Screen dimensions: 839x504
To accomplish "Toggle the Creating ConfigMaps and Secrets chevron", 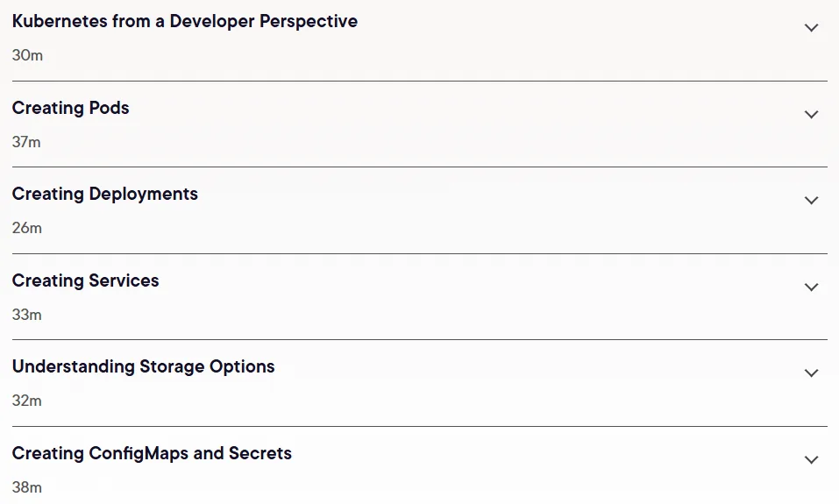I will 811,460.
